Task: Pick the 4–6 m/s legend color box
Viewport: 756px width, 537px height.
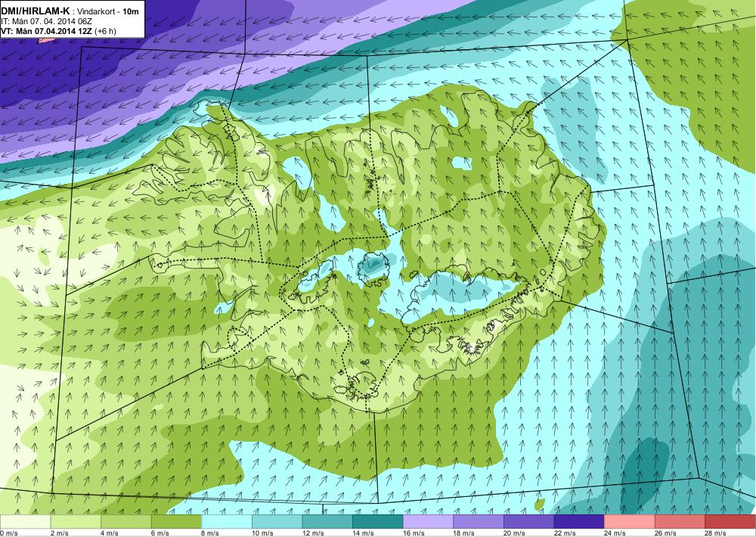Action: (125, 522)
